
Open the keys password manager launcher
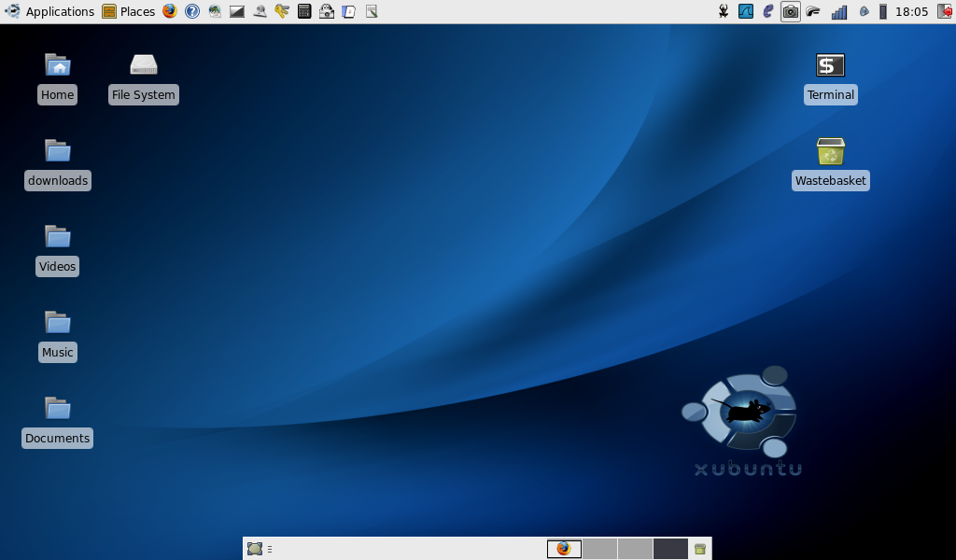click(x=282, y=11)
